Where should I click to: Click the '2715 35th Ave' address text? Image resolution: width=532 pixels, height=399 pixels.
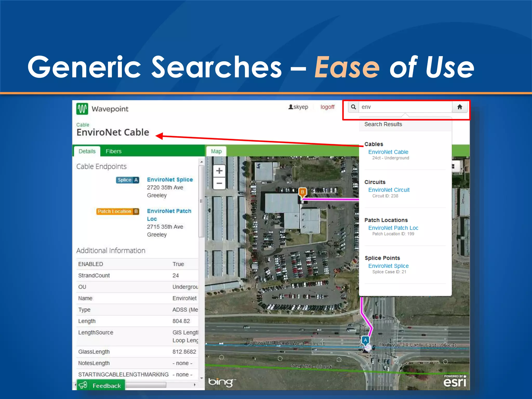click(x=165, y=227)
